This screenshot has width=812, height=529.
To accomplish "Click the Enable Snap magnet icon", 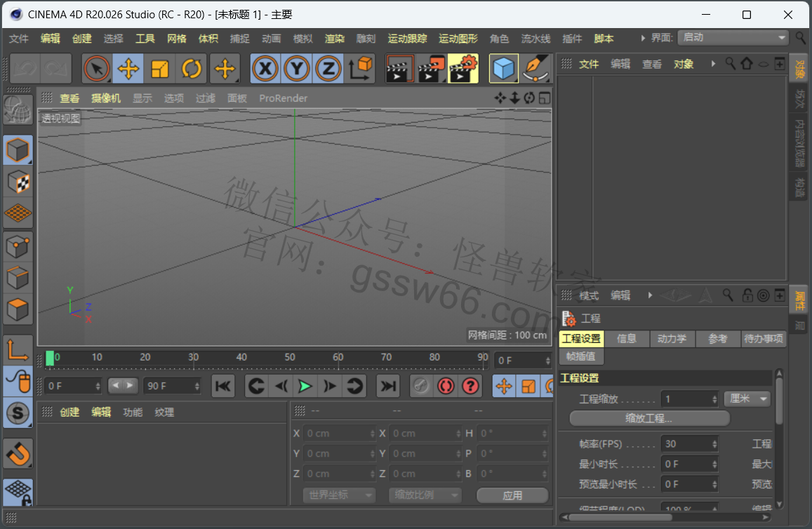I will coord(18,454).
